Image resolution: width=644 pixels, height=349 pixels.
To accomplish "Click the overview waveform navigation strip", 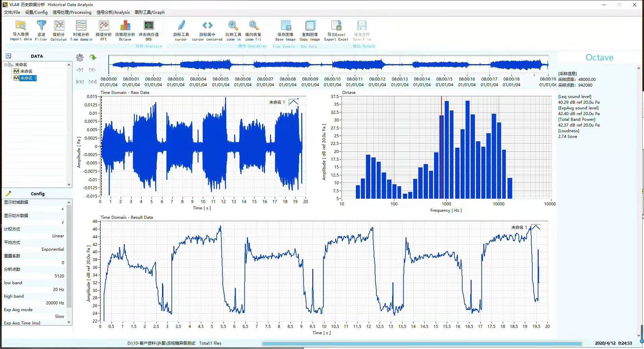I will pos(328,64).
